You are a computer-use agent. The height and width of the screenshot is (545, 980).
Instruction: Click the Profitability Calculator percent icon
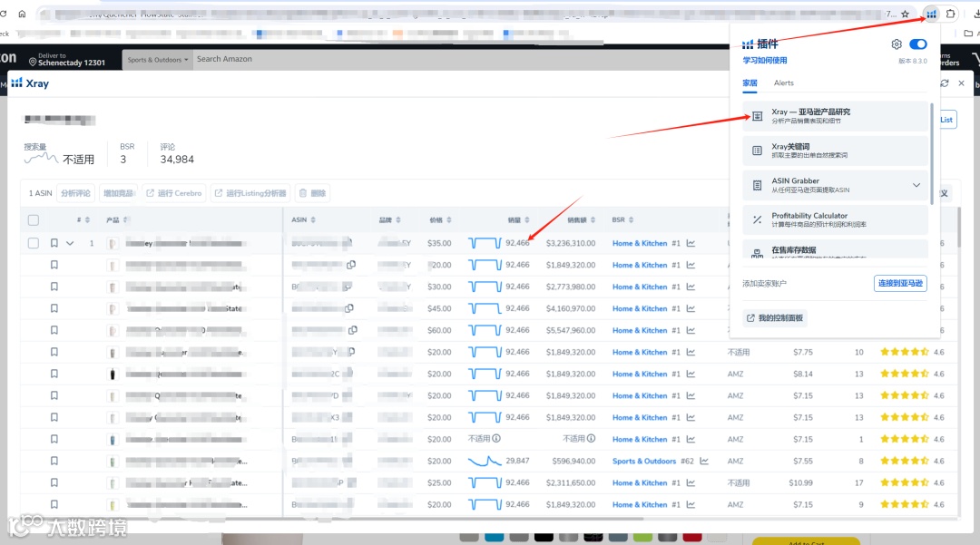coord(757,219)
